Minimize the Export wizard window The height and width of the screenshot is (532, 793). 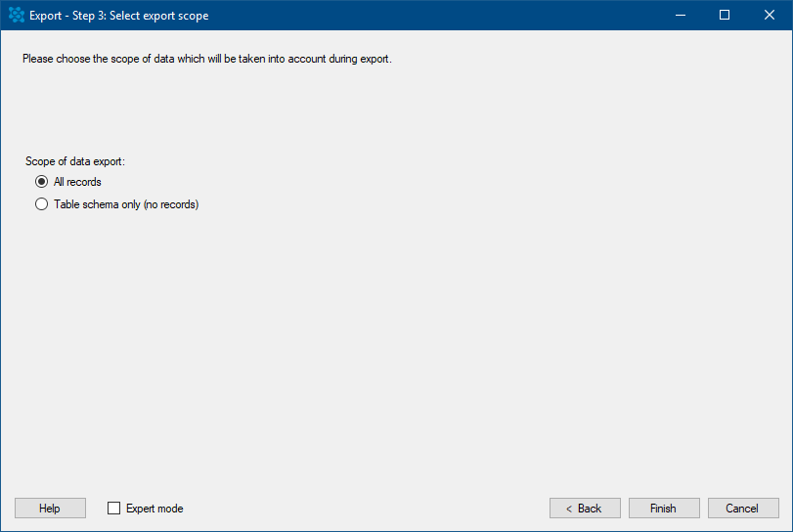point(681,16)
